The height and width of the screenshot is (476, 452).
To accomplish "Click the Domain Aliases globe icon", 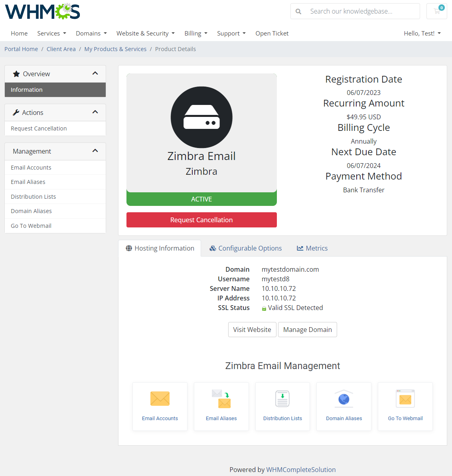I will coord(343,399).
